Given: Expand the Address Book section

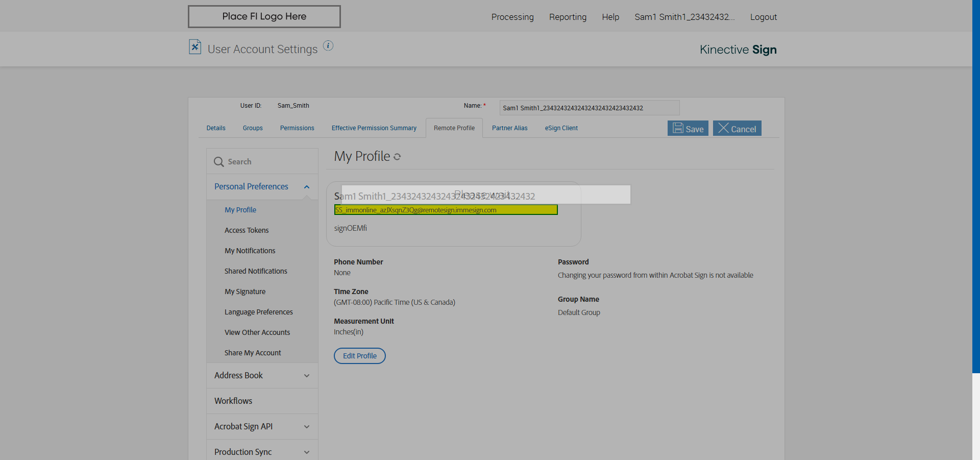Looking at the screenshot, I should click(x=307, y=376).
